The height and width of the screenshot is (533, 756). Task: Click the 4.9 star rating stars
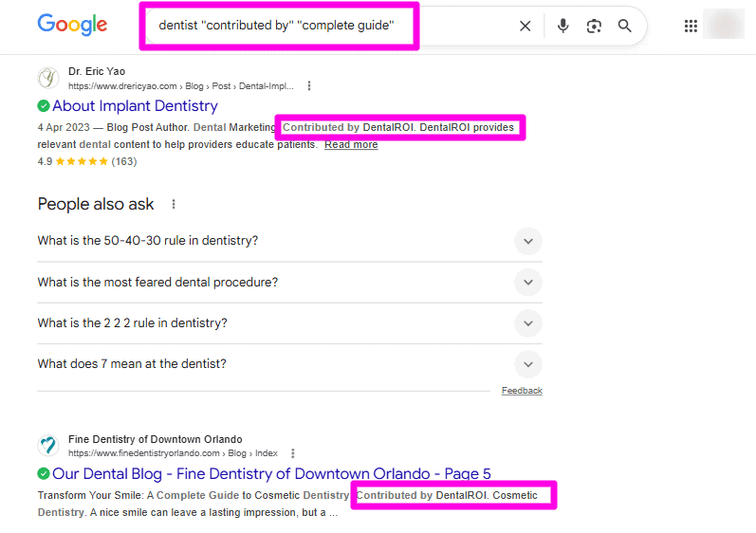82,161
